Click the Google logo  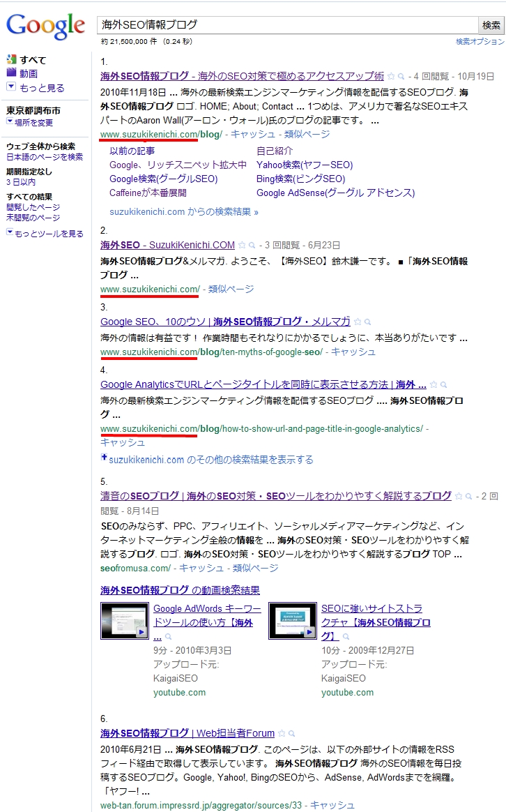(x=45, y=26)
